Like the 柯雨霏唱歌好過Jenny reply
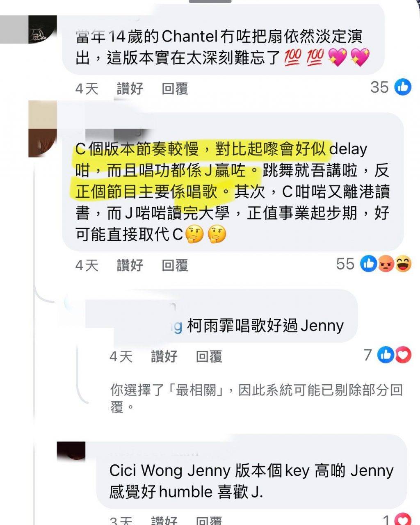The width and height of the screenshot is (420, 525). click(164, 356)
